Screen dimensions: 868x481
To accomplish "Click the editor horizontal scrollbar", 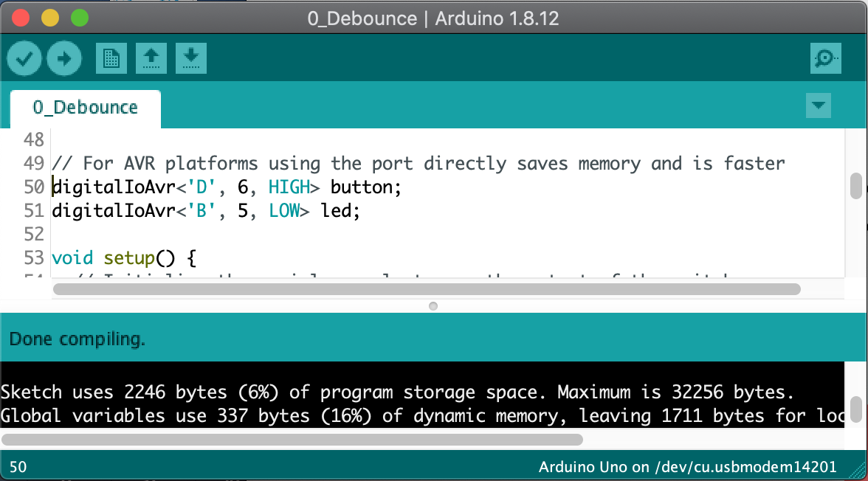I will pos(427,289).
